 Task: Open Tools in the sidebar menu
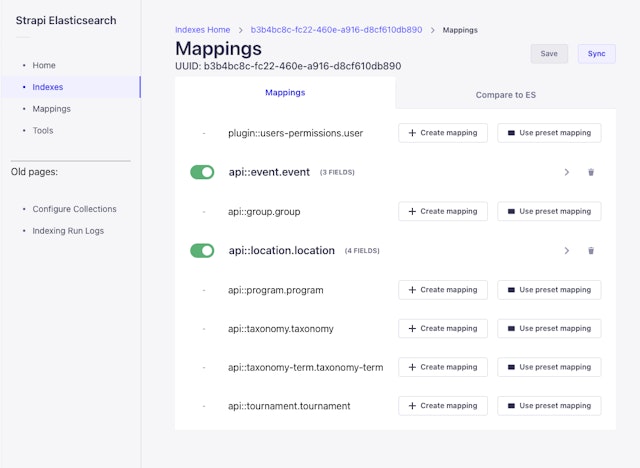click(43, 131)
